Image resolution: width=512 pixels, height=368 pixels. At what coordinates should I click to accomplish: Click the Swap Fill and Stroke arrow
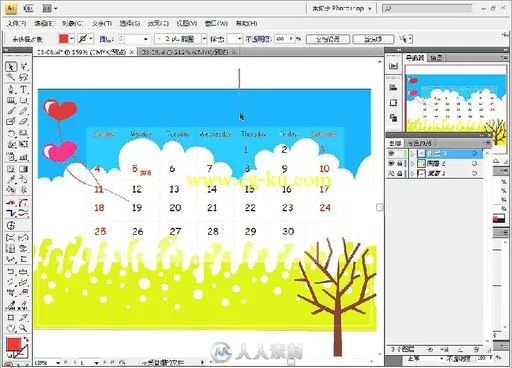26,339
